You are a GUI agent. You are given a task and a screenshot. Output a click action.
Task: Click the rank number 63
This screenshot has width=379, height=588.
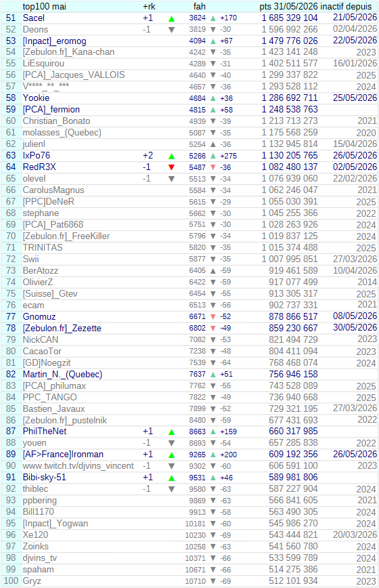click(11, 156)
